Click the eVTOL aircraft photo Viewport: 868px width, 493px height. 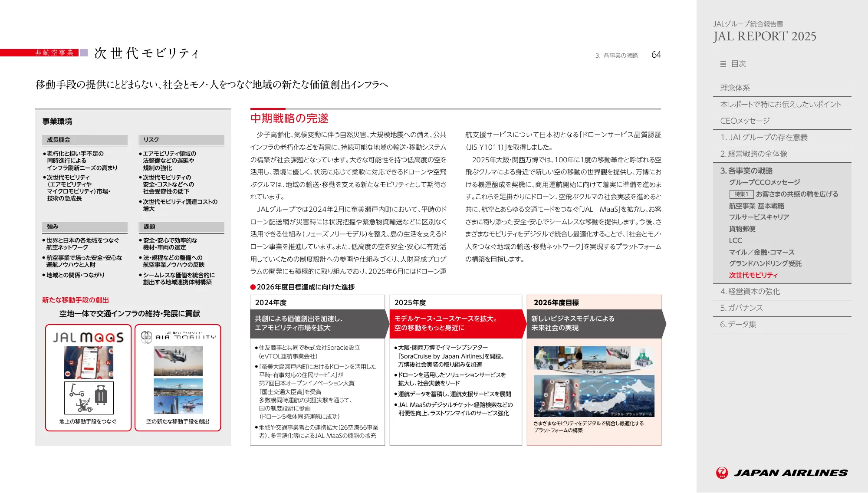[x=178, y=361]
